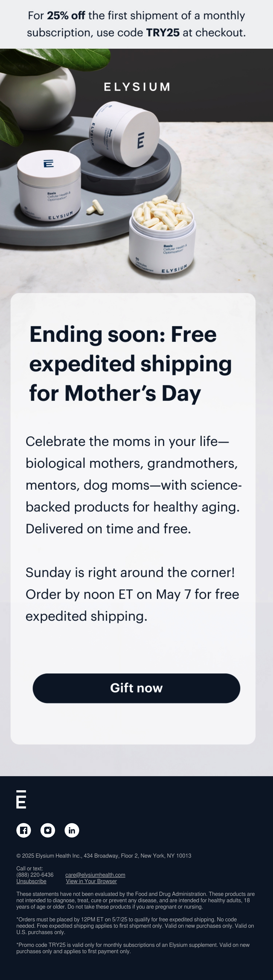Open the Instagram icon in footer
The height and width of the screenshot is (980, 273).
click(x=48, y=830)
